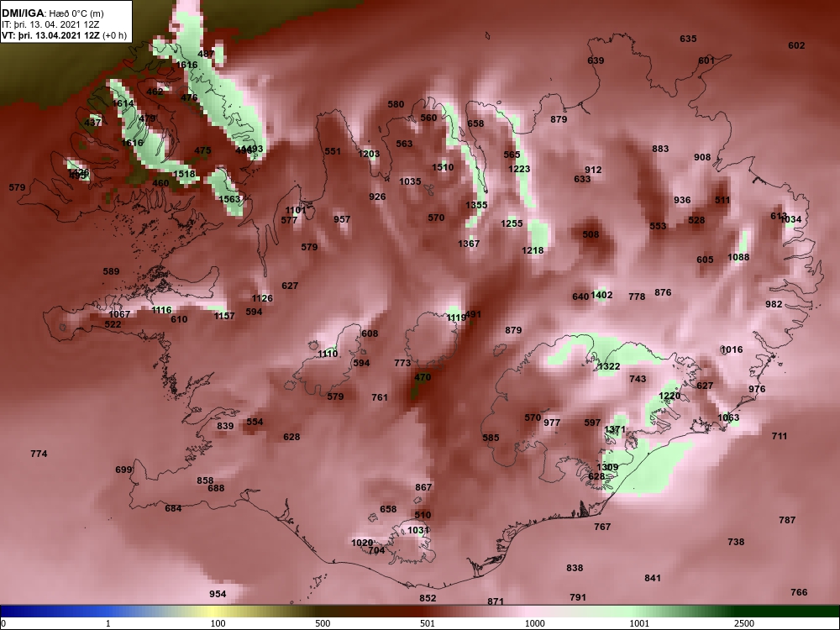Click the map value 437
The image size is (840, 630).
[x=92, y=123]
